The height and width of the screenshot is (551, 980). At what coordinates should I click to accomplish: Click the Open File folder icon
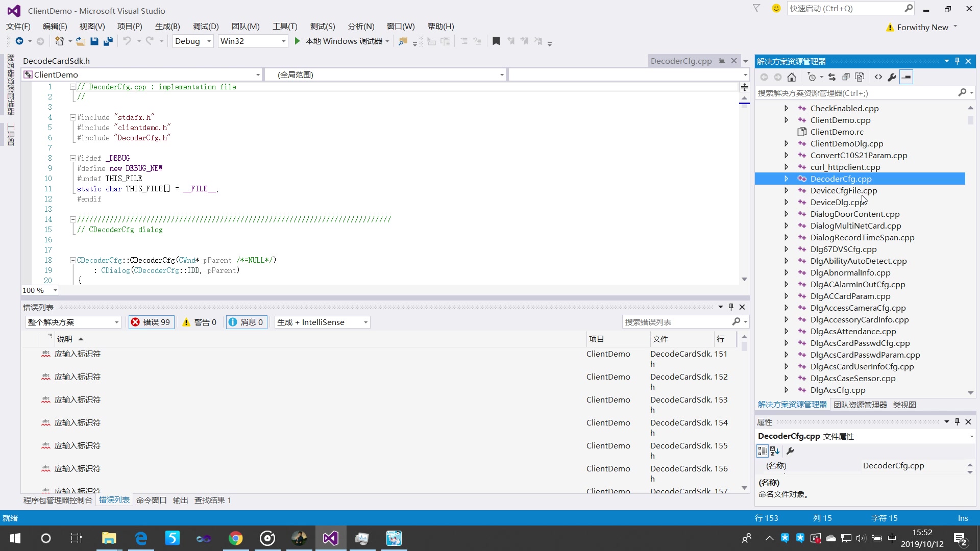(x=80, y=41)
